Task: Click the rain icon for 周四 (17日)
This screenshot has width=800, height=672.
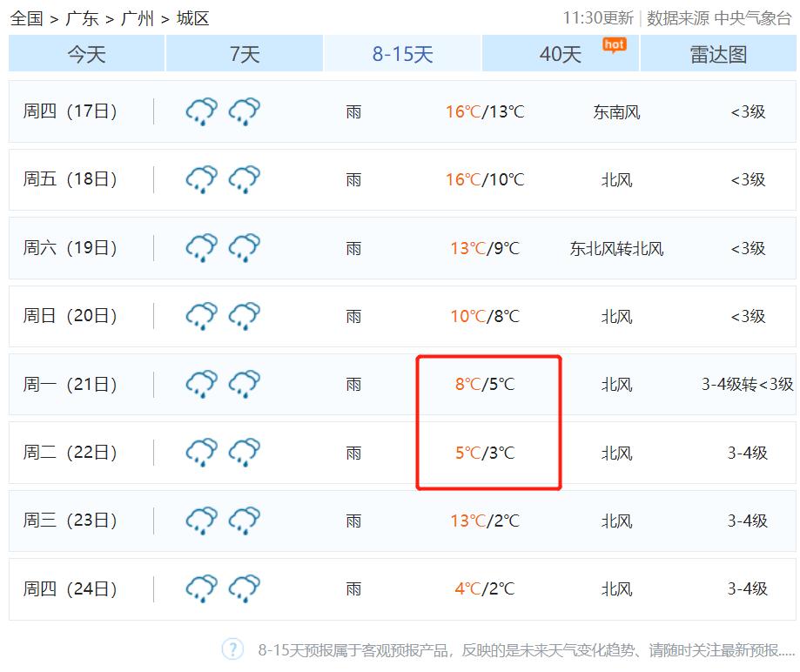Action: pyautogui.click(x=201, y=111)
